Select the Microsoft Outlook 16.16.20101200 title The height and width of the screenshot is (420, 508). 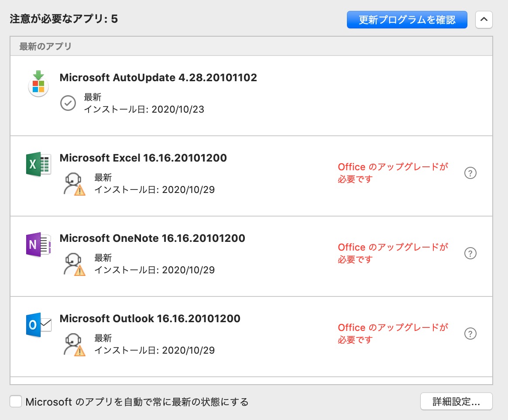coord(150,319)
